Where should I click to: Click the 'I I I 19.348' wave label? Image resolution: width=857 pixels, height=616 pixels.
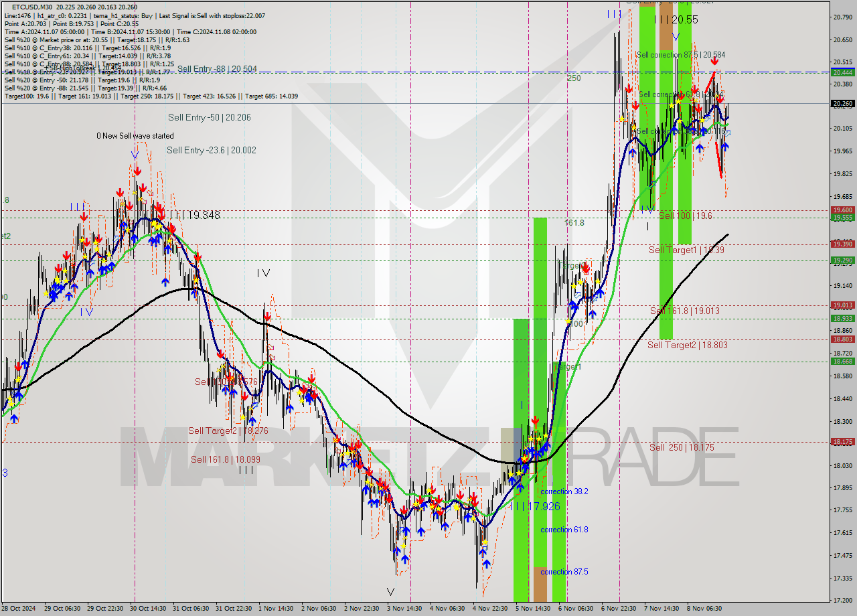pos(194,216)
